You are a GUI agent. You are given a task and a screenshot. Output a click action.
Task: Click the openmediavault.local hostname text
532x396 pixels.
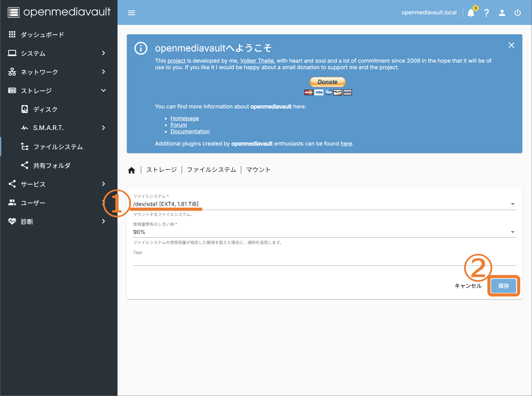[429, 12]
